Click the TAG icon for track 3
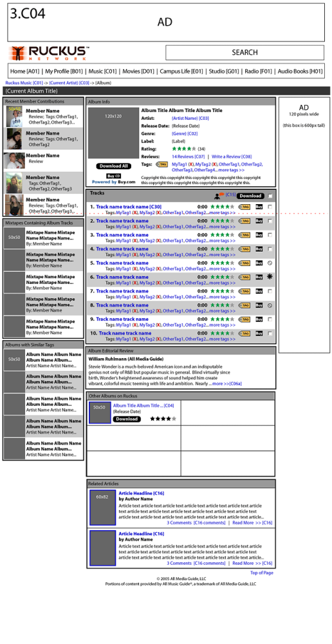The height and width of the screenshot is (644, 332). point(244,235)
